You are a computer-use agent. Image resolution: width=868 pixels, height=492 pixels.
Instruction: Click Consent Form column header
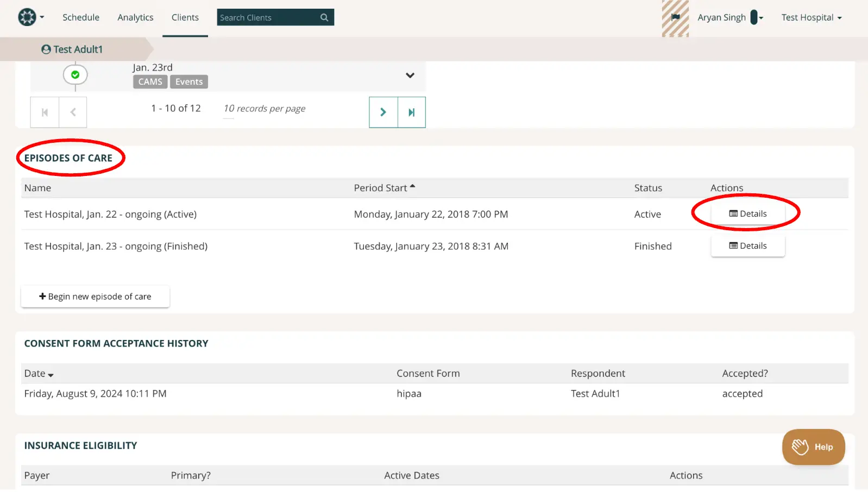click(428, 374)
